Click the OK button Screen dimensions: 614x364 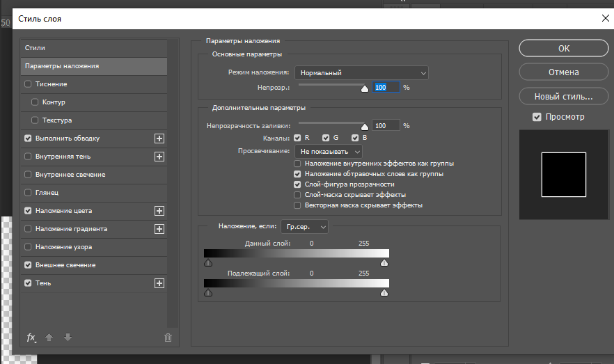click(x=564, y=48)
